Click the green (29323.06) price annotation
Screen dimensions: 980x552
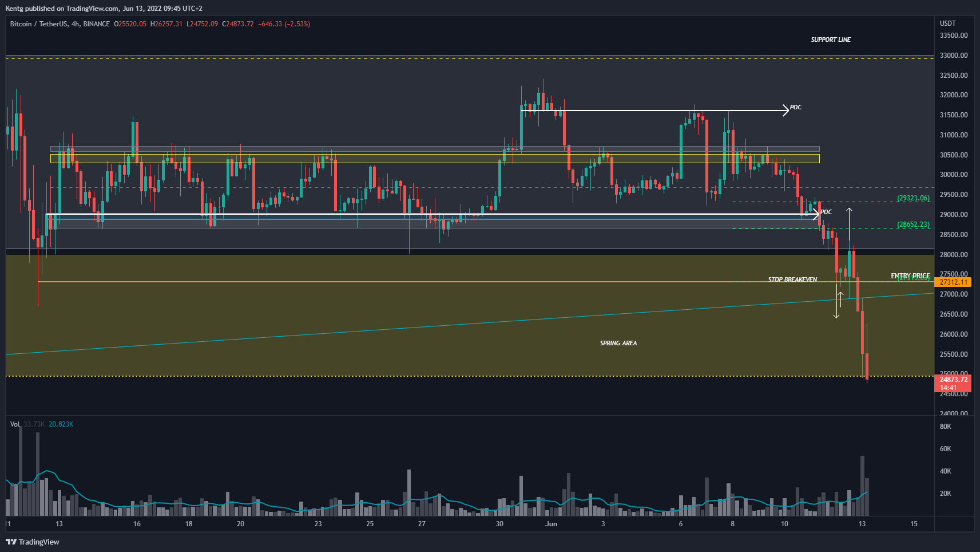click(913, 198)
